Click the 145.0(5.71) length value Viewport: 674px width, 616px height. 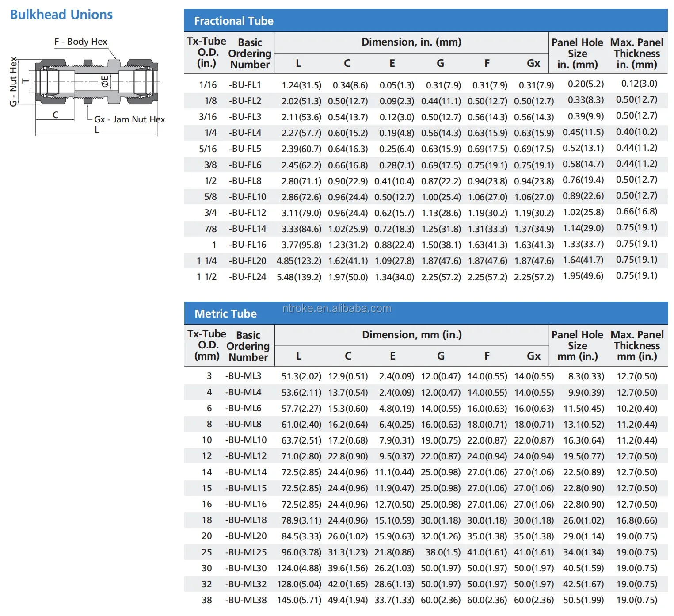click(299, 600)
